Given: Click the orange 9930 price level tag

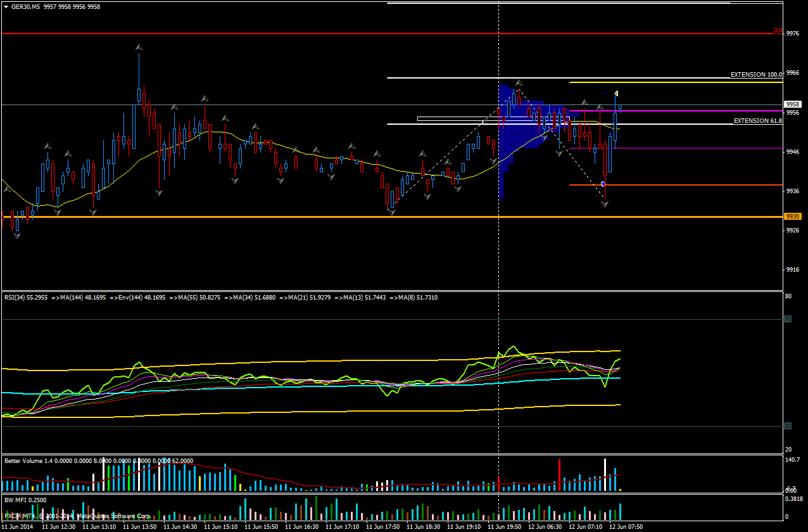Looking at the screenshot, I should pos(793,217).
